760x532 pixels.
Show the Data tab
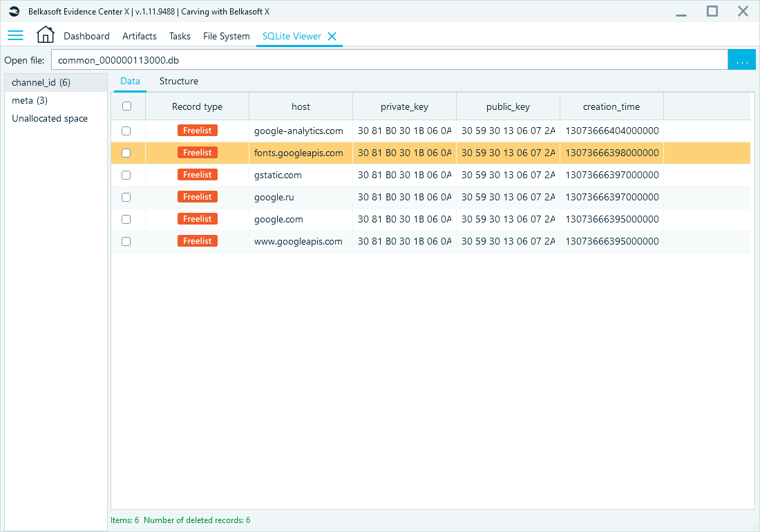point(130,81)
